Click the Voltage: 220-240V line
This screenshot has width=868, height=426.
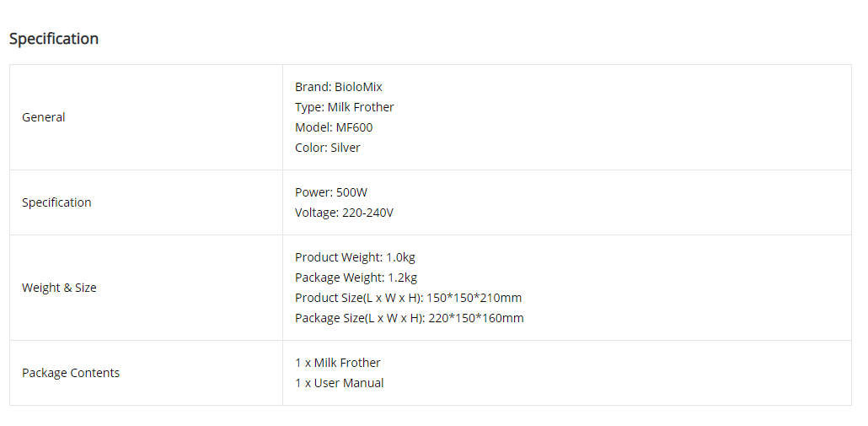[344, 213]
